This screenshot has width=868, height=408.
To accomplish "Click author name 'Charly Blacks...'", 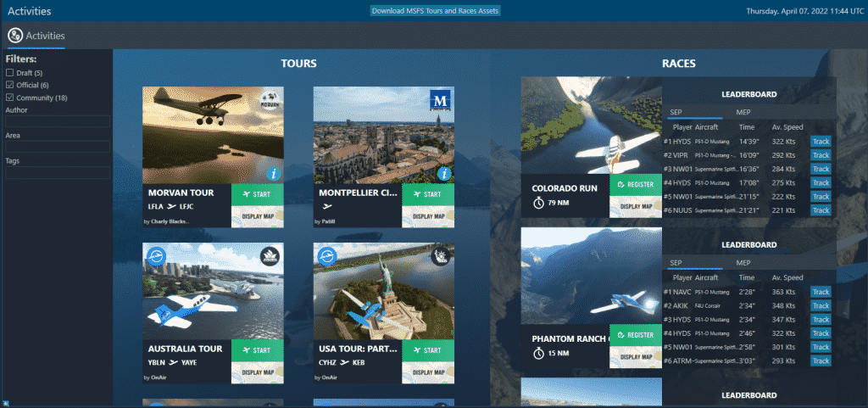I will tap(170, 221).
